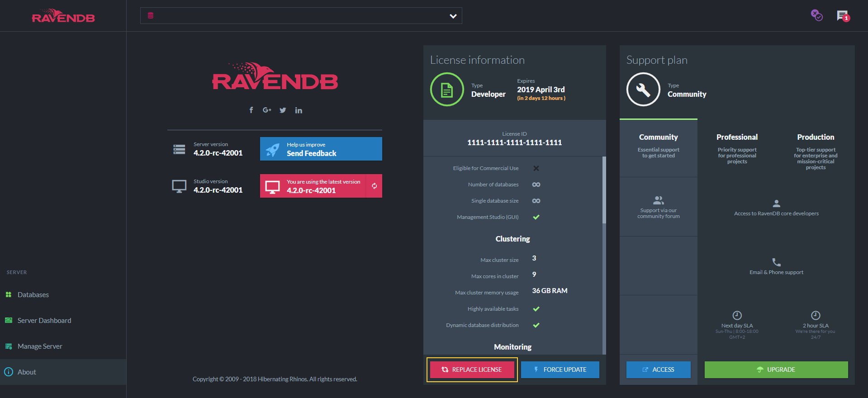Click the 'Monitoring' section heading
The image size is (868, 398).
click(x=512, y=347)
